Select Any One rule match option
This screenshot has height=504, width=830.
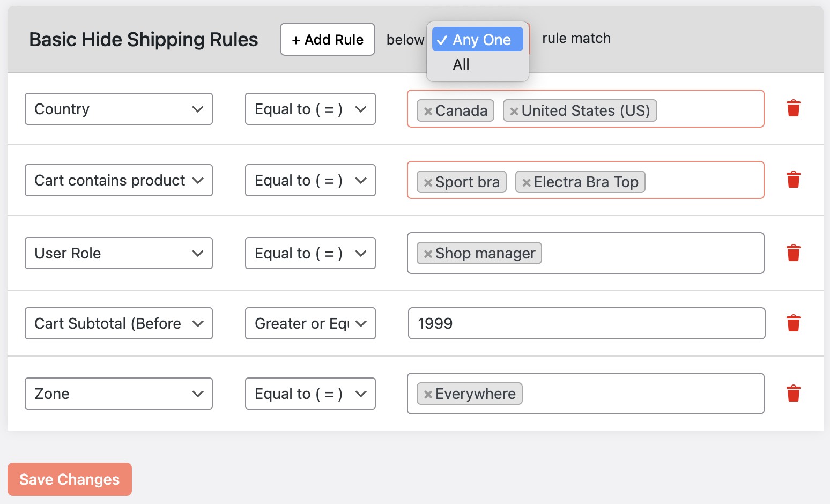pos(477,39)
